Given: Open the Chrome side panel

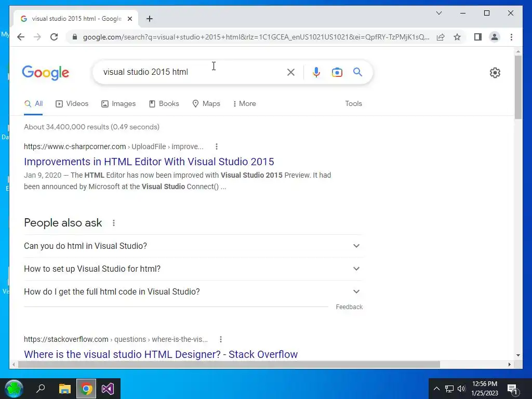Looking at the screenshot, I should (478, 37).
